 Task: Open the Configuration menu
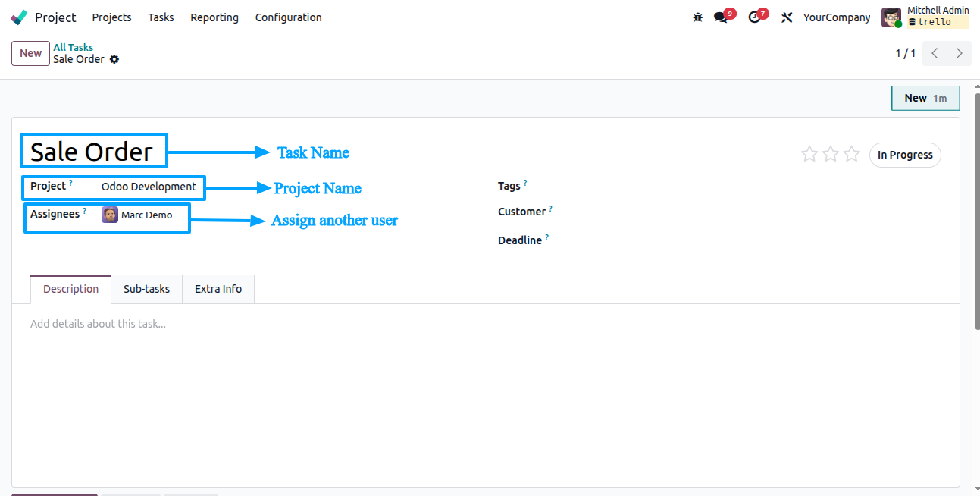click(289, 17)
